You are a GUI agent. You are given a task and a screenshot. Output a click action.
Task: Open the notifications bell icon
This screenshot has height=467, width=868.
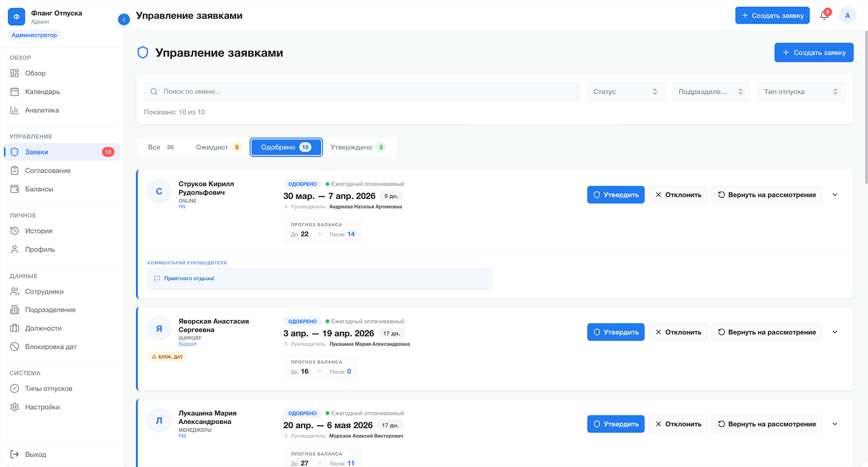(x=824, y=16)
